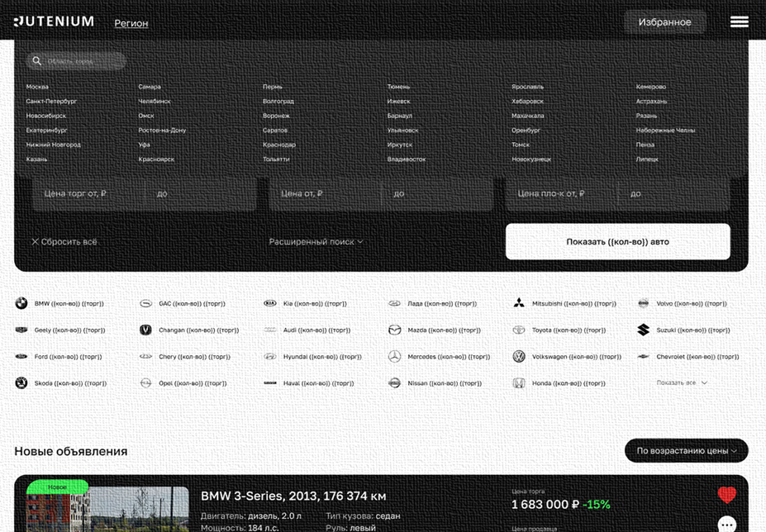Select region Тольятти
Viewport: 766px width, 532px height.
pyautogui.click(x=276, y=159)
